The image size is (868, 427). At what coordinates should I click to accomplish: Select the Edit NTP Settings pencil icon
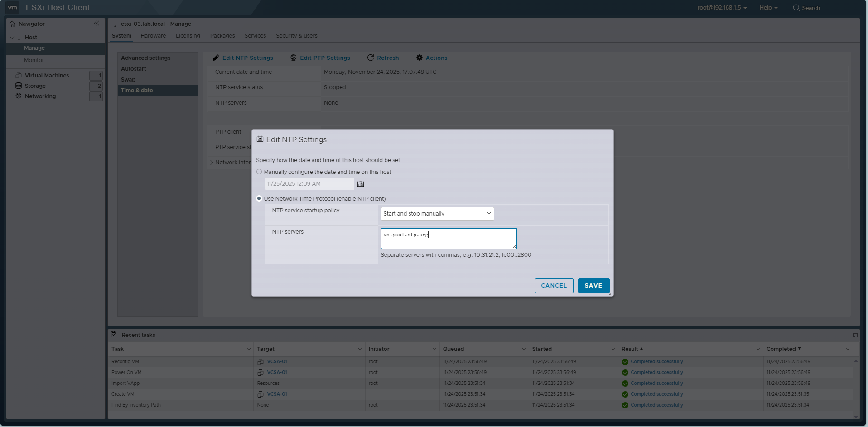tap(216, 58)
